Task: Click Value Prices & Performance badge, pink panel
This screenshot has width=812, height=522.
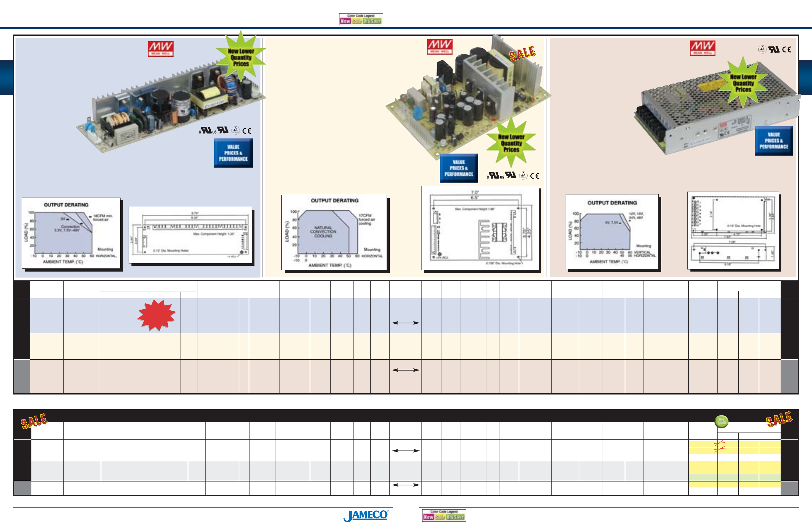Action: [774, 141]
